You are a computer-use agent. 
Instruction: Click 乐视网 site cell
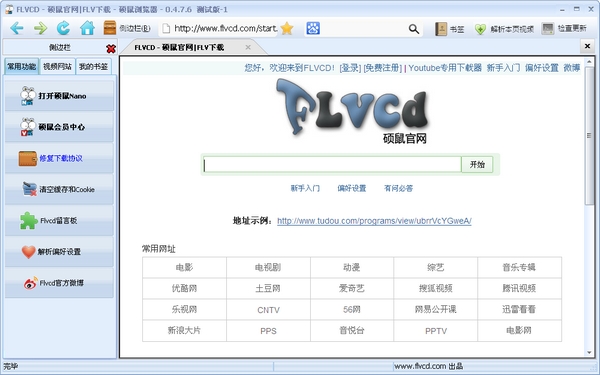click(184, 309)
